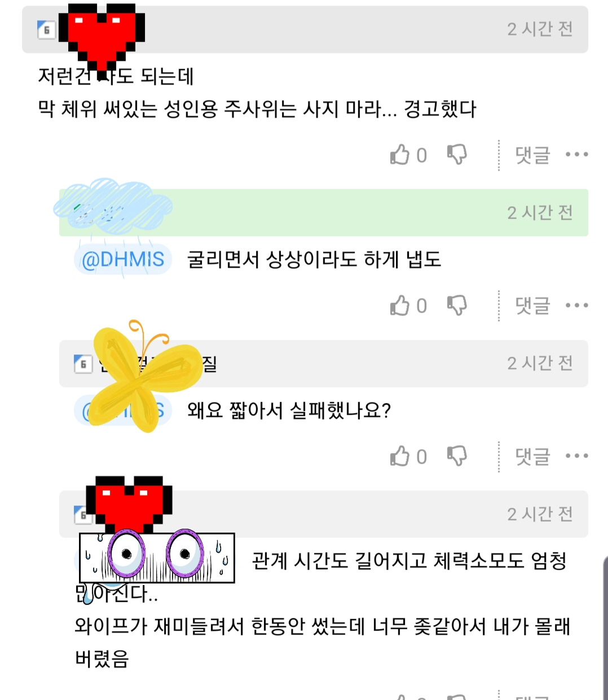Downvote the reply '굴리면서 상상이라도 하게 냅도'
608x700 pixels.
click(x=457, y=305)
